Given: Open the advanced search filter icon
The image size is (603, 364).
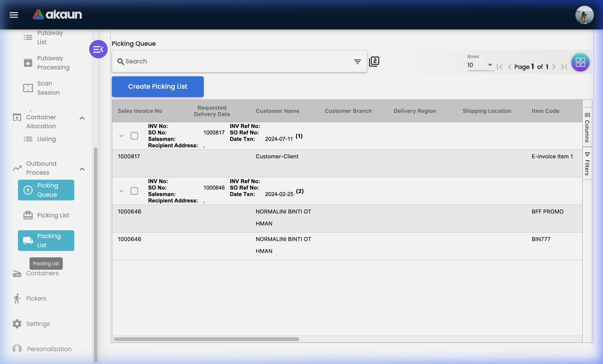Looking at the screenshot, I should (x=357, y=62).
